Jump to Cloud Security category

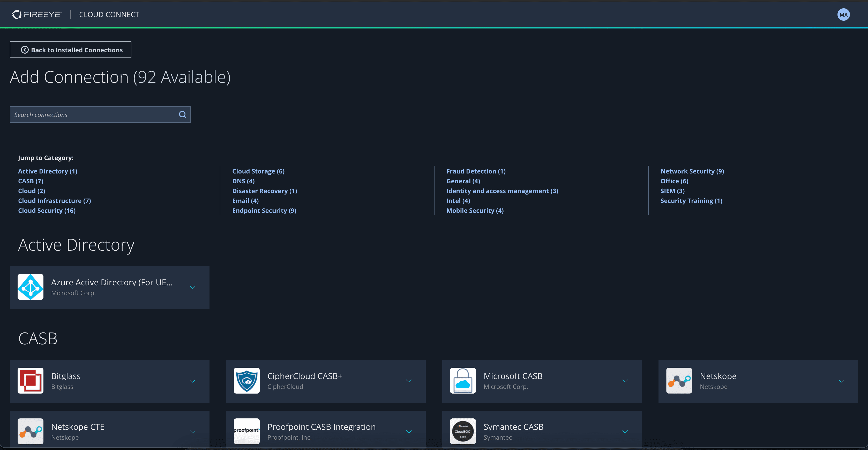47,211
